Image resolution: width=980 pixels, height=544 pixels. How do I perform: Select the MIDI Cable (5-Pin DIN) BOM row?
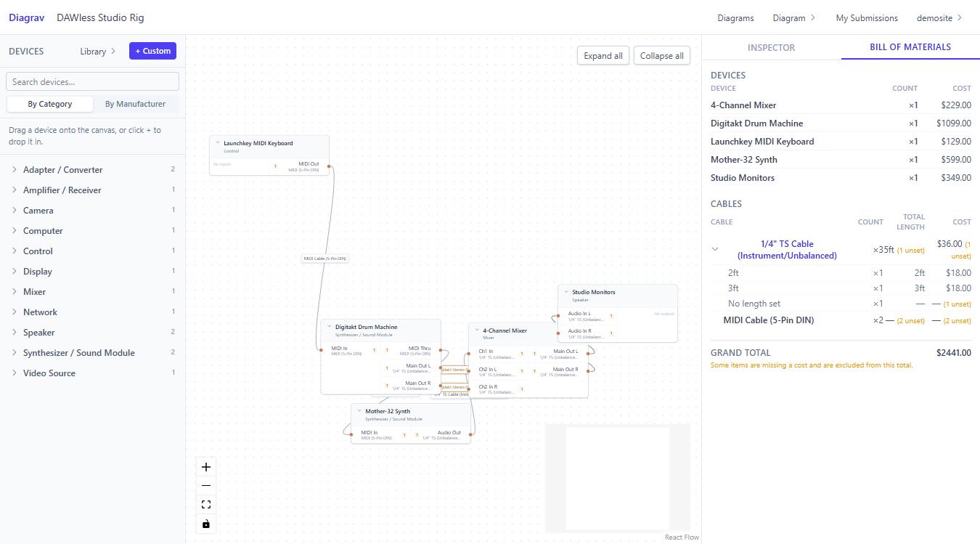(841, 320)
